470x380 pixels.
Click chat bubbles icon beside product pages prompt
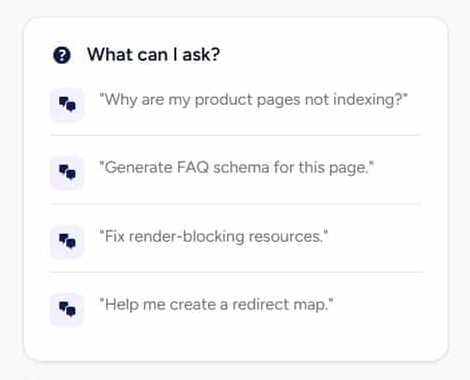click(67, 105)
